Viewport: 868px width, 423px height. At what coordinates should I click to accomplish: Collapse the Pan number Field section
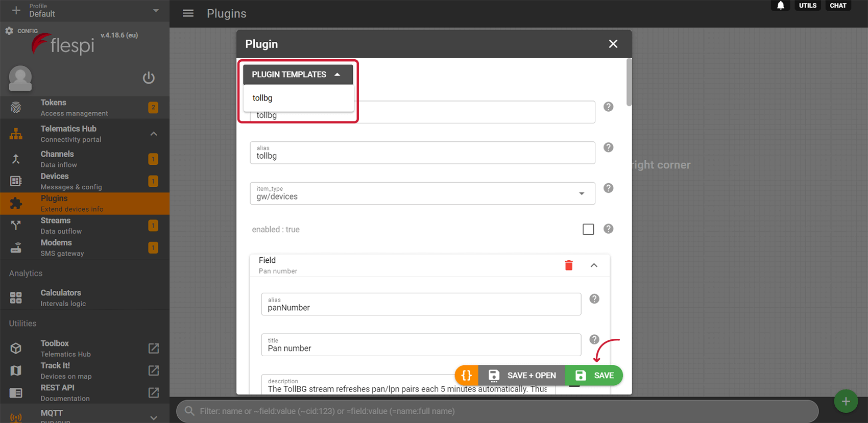click(594, 265)
